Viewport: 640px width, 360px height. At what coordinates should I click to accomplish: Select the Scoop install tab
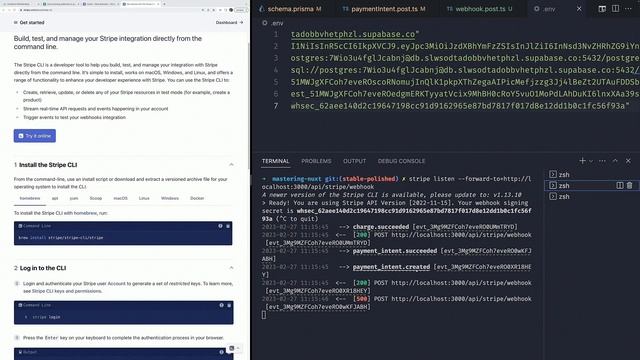click(96, 198)
